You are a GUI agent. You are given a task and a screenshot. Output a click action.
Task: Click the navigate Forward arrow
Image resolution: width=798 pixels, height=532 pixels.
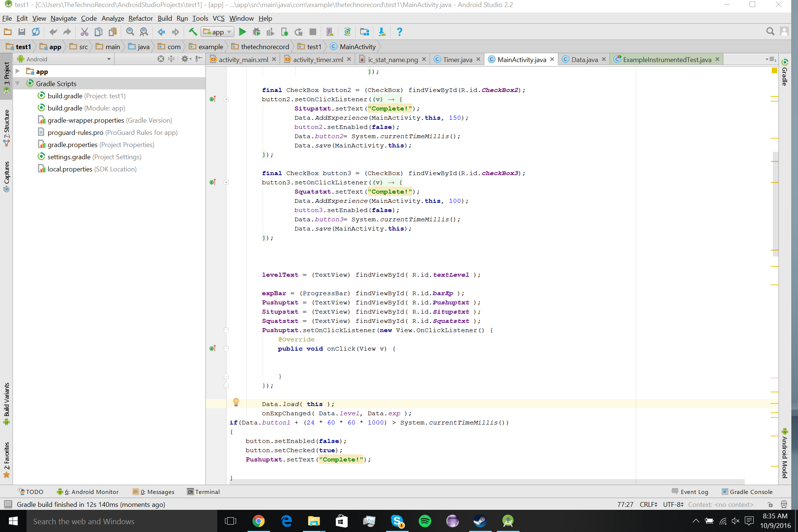175,32
